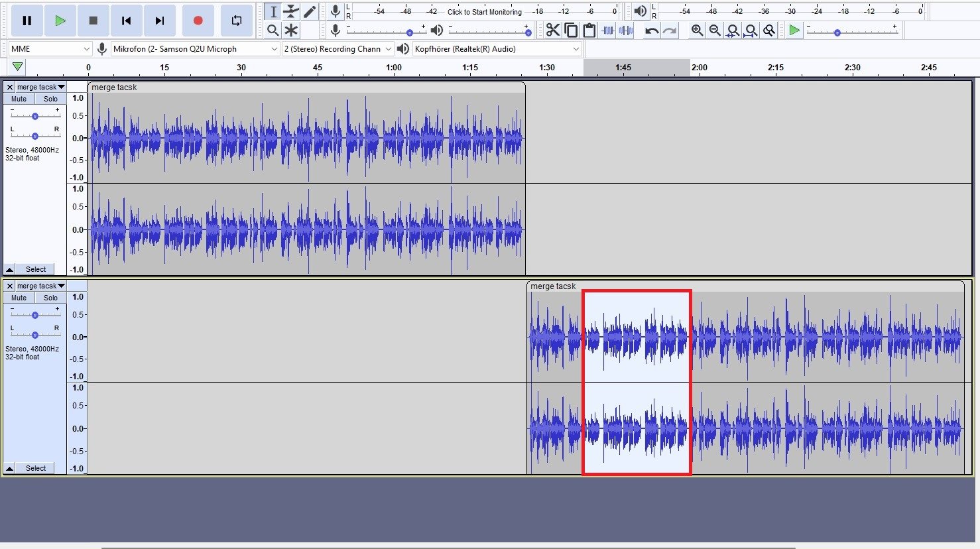Mute the first merge tacsk track

[19, 99]
